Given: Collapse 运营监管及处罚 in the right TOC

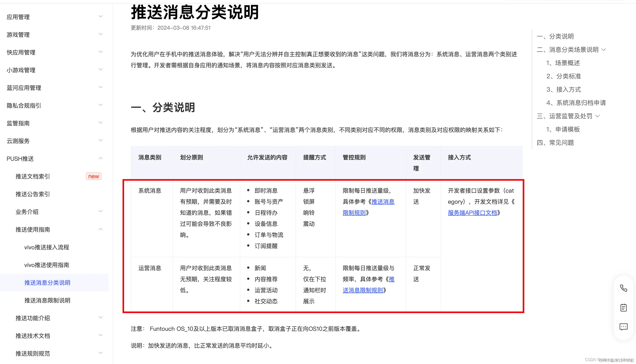Looking at the screenshot, I should pos(598,116).
